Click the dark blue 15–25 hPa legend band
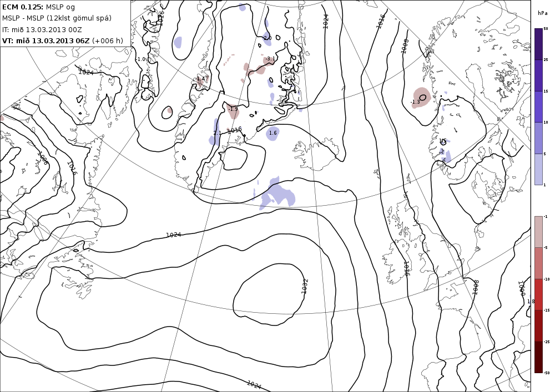Screen dimensions: 555x392 click(x=538, y=75)
